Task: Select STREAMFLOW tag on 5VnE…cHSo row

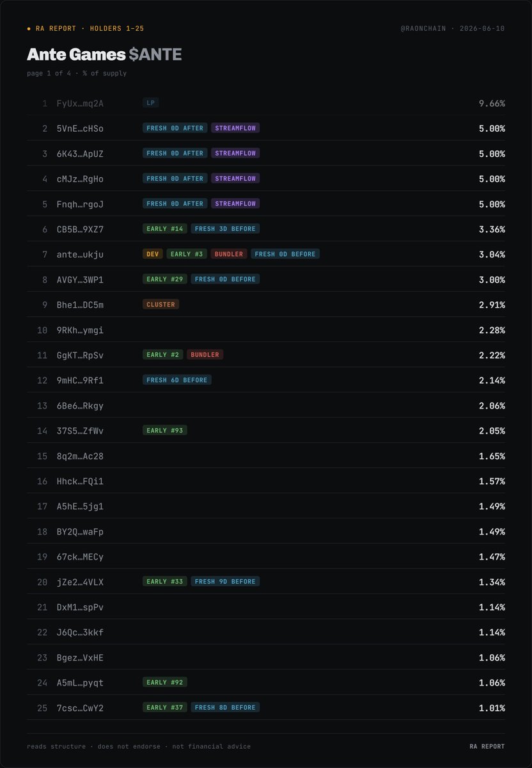Action: [235, 128]
